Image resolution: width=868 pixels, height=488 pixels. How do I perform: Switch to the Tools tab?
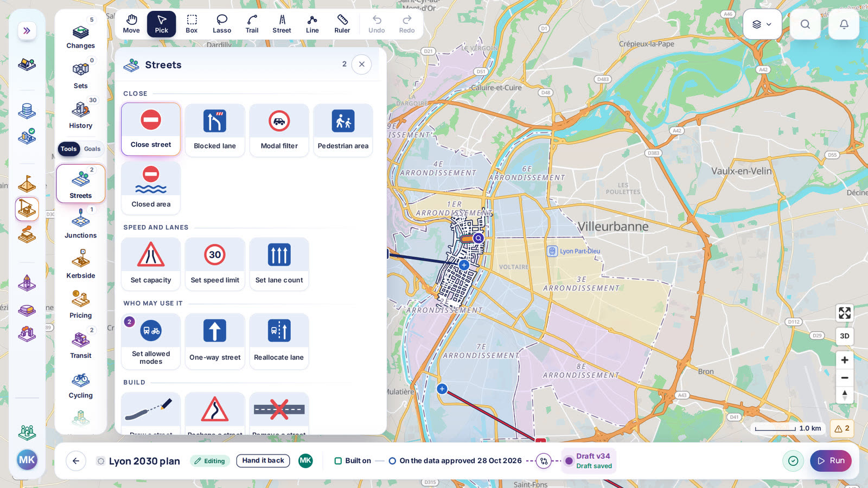point(69,149)
